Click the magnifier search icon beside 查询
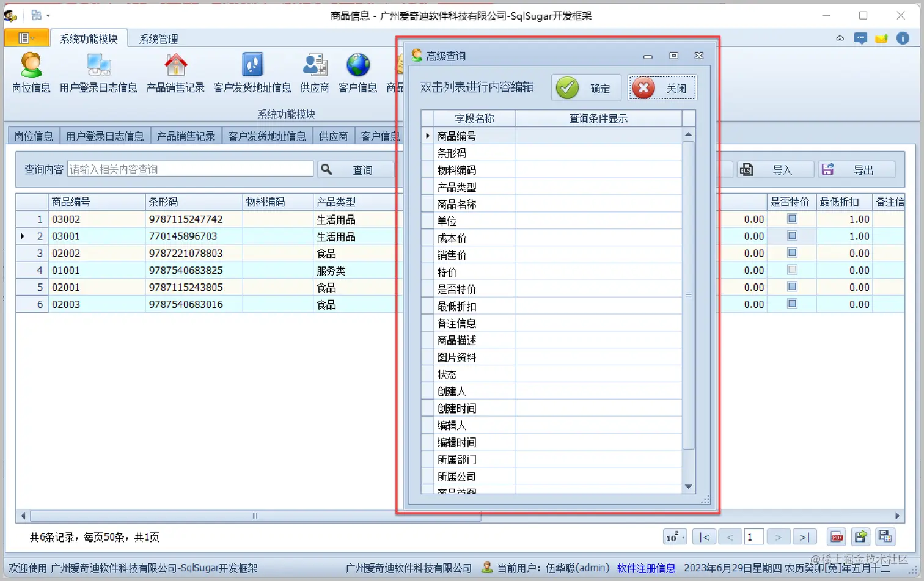This screenshot has height=581, width=924. [x=327, y=169]
